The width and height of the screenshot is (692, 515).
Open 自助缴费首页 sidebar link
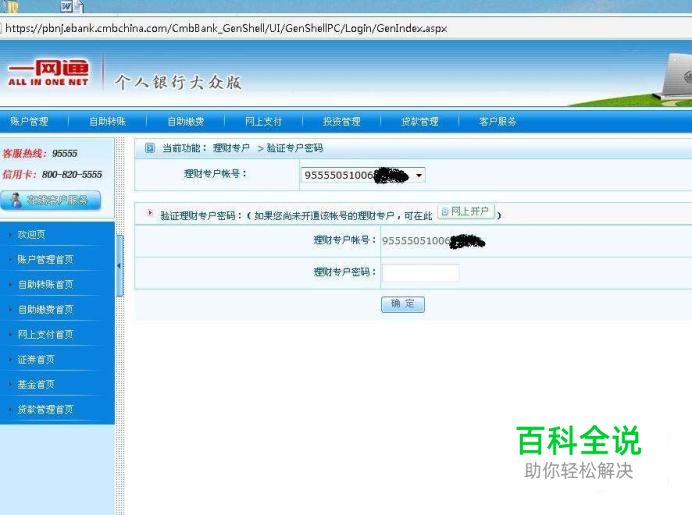point(45,309)
